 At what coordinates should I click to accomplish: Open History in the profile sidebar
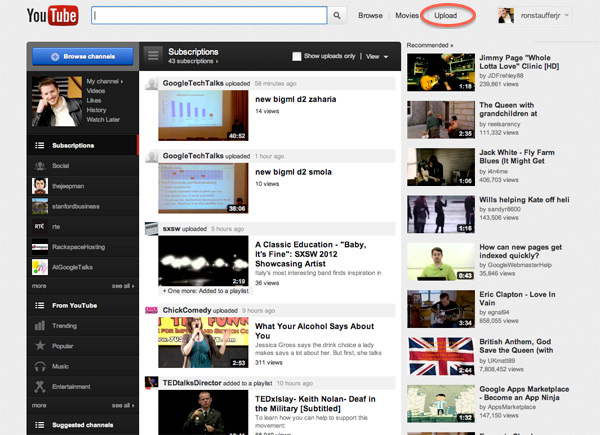coord(96,110)
